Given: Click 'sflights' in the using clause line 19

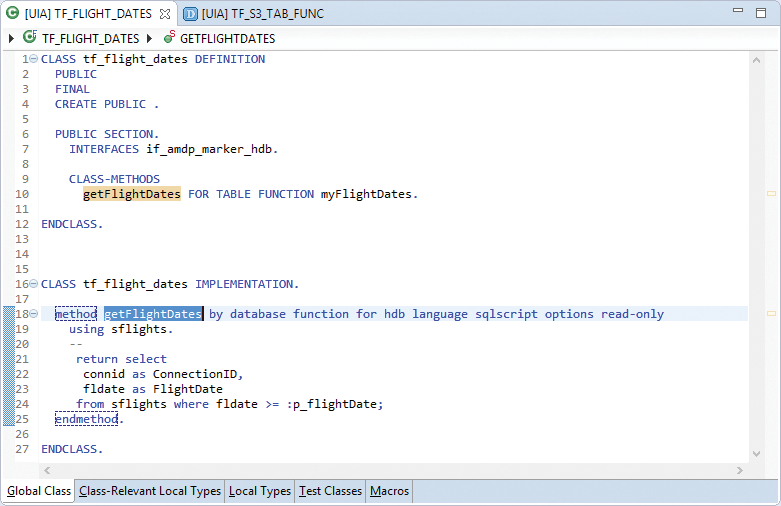Looking at the screenshot, I should click(139, 329).
